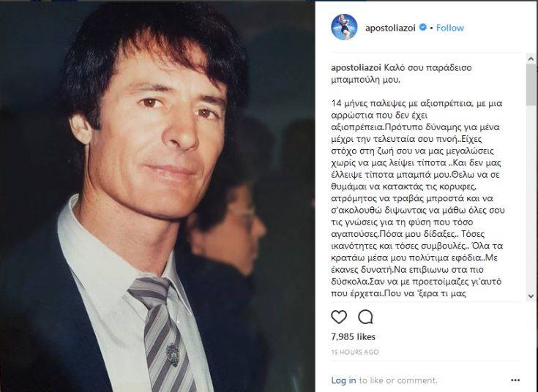The image size is (538, 392).
Task: Open comments via speech bubble icon
Action: (365, 317)
